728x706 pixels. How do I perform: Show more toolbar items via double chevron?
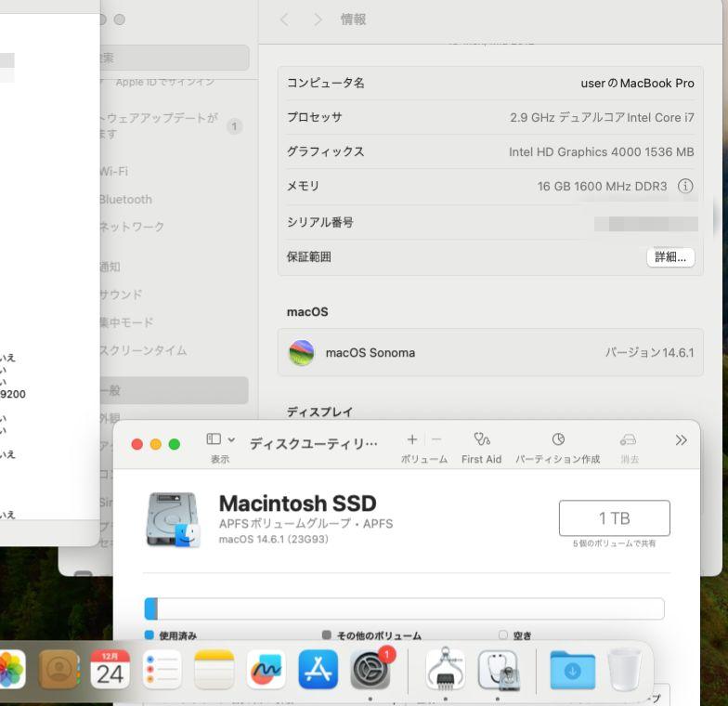682,440
